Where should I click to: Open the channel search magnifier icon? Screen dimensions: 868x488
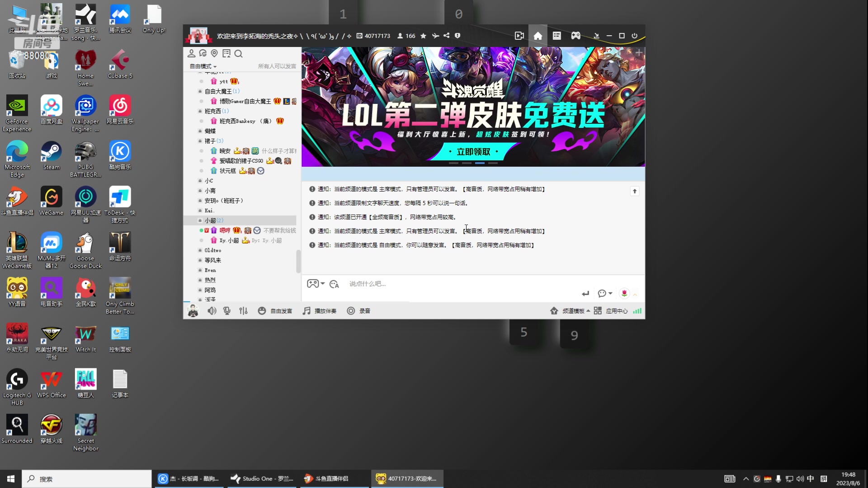click(239, 53)
